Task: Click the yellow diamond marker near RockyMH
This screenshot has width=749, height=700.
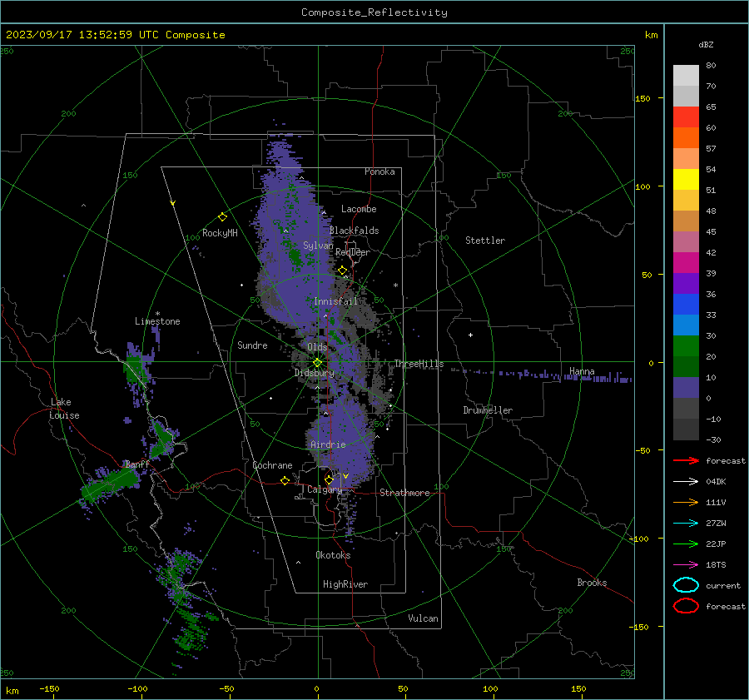Action: coord(222,217)
